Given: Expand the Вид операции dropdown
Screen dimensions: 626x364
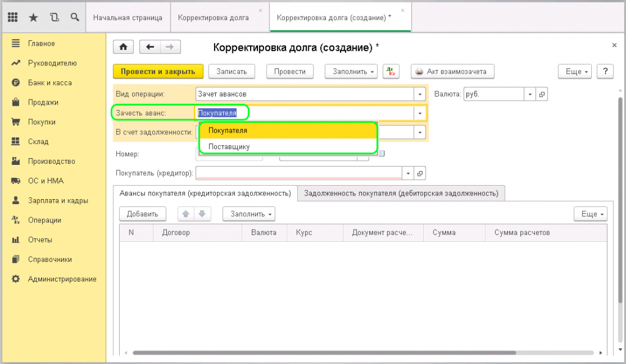Looking at the screenshot, I should (419, 94).
